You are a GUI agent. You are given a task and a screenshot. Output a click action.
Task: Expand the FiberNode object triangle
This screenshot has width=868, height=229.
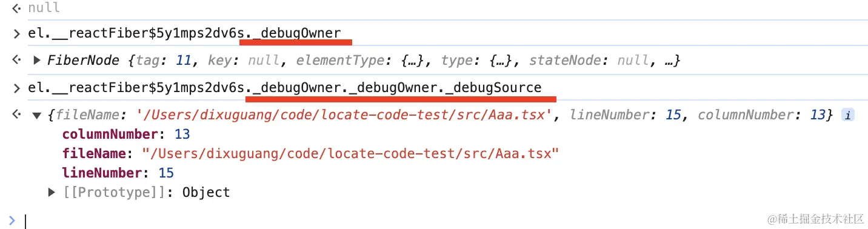pos(37,61)
